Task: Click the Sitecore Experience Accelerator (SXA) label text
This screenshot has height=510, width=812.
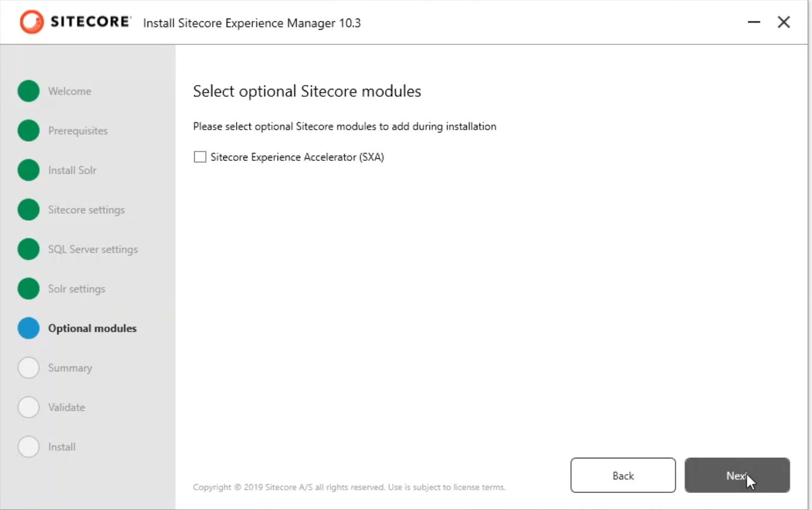Action: click(x=297, y=157)
